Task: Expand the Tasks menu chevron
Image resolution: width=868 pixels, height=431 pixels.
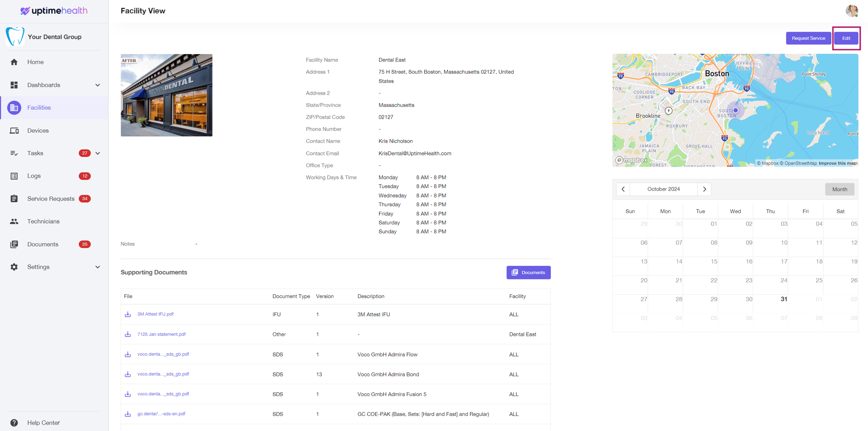Action: [98, 153]
